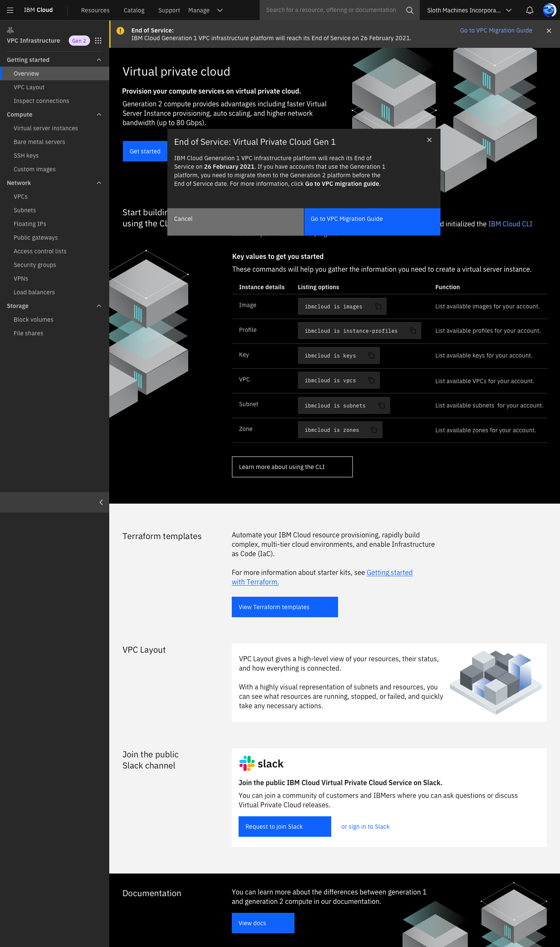560x947 pixels.
Task: Open the Support menu
Action: tap(169, 10)
